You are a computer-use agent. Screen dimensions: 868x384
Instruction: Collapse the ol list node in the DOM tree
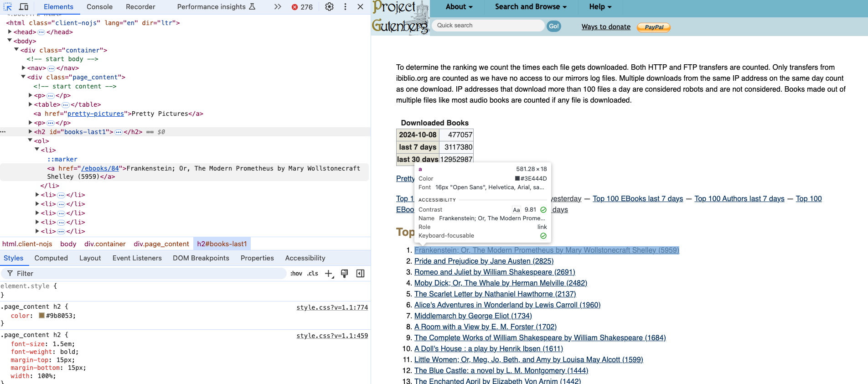[30, 140]
